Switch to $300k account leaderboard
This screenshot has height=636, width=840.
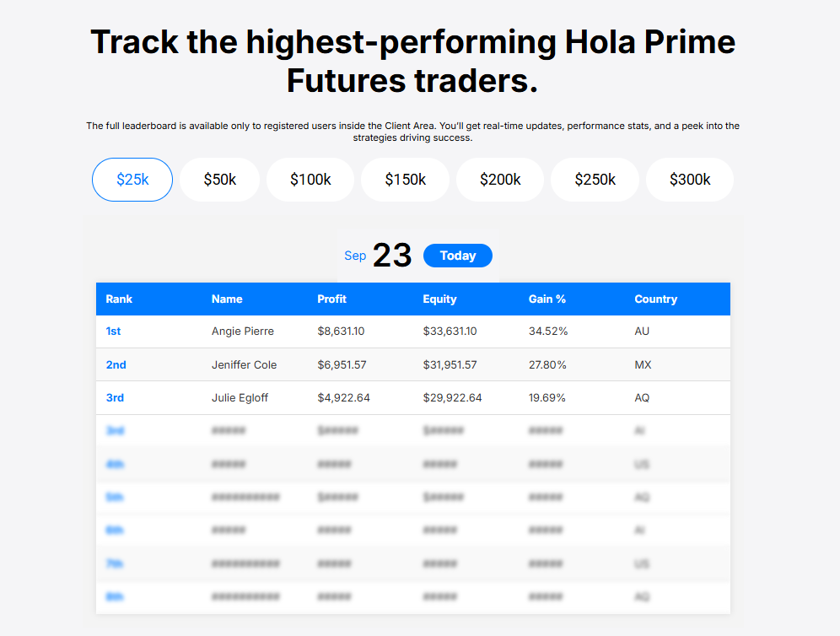pyautogui.click(x=690, y=180)
